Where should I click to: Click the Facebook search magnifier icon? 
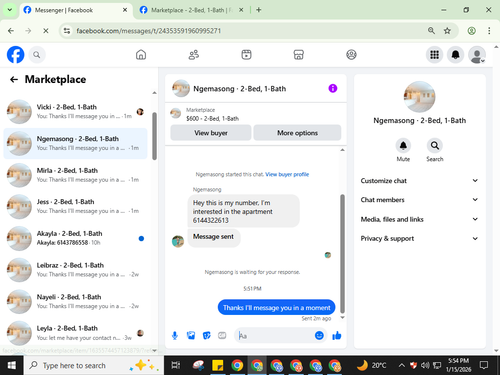(x=37, y=55)
